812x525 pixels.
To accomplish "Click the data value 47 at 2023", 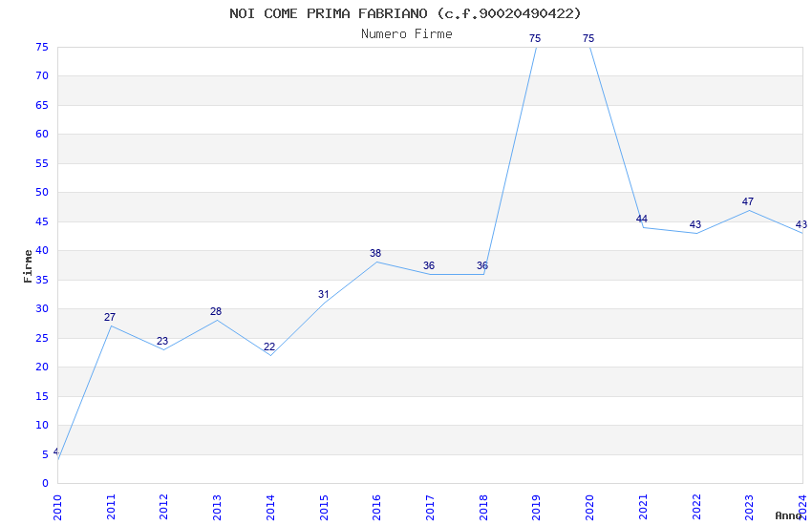I will (748, 201).
